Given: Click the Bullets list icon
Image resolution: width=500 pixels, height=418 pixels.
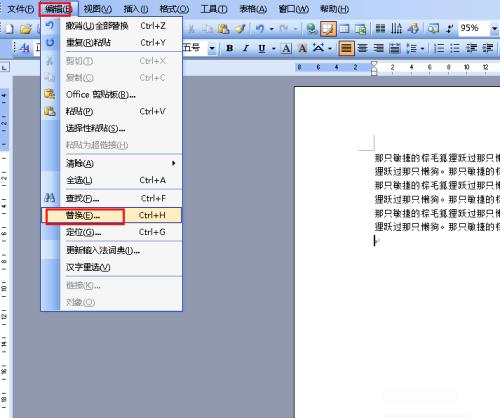Looking at the screenshot, I should pyautogui.click(x=455, y=49).
